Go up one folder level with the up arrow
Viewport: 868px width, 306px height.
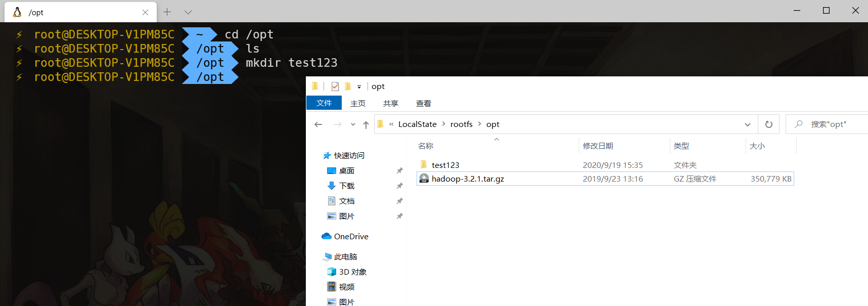coord(366,124)
